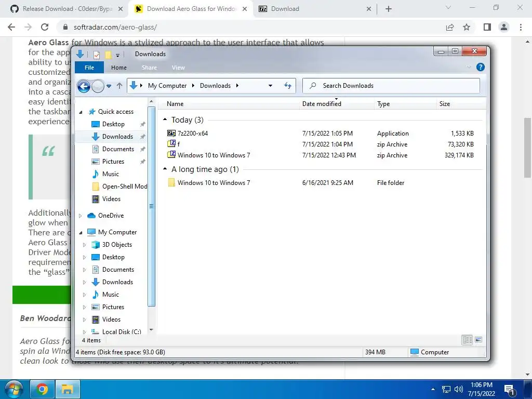Viewport: 532px width, 399px height.
Task: Select Pictures under Quick access
Action: pos(113,162)
